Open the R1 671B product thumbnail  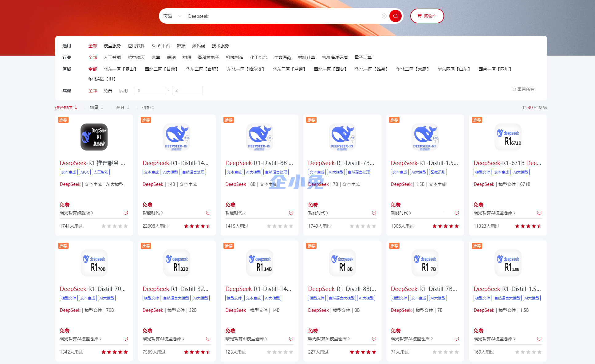click(508, 137)
